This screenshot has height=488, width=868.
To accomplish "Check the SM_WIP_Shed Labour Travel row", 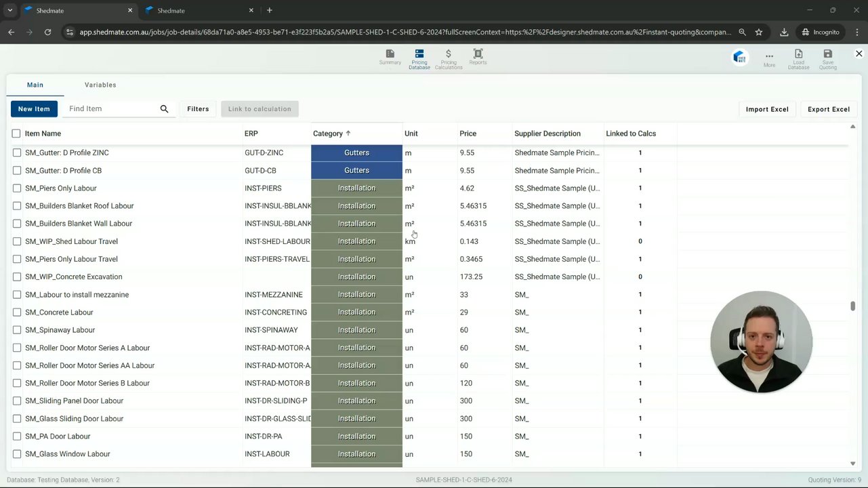I will click(x=17, y=241).
